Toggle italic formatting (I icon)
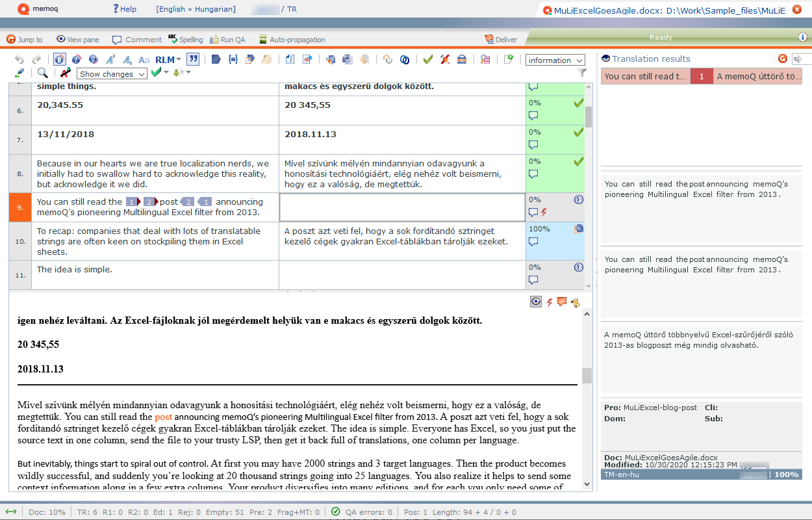812x520 pixels. (77, 60)
